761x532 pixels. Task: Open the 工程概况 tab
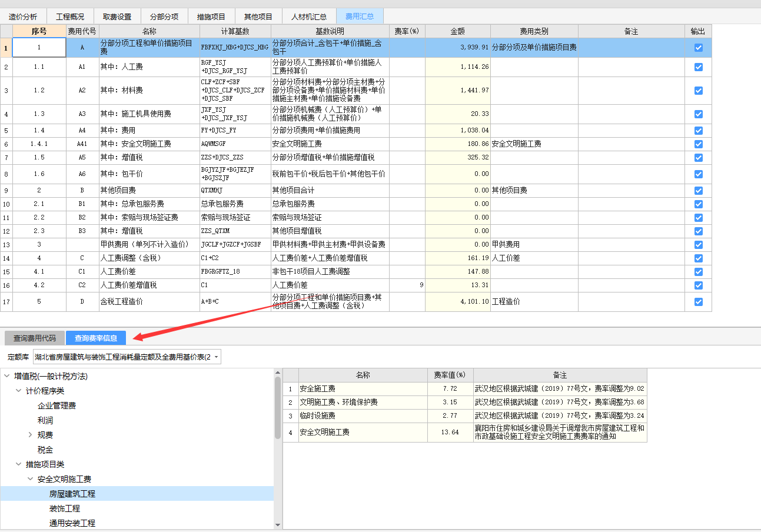point(70,16)
